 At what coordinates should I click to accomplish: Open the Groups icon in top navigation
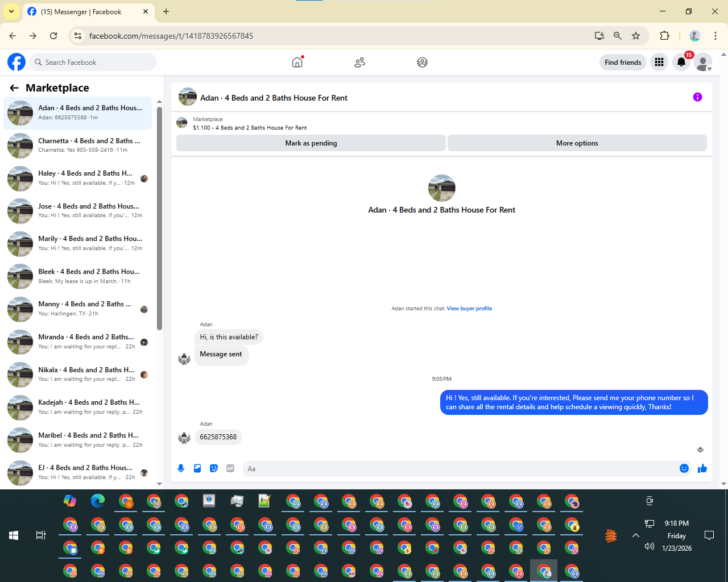pyautogui.click(x=422, y=63)
